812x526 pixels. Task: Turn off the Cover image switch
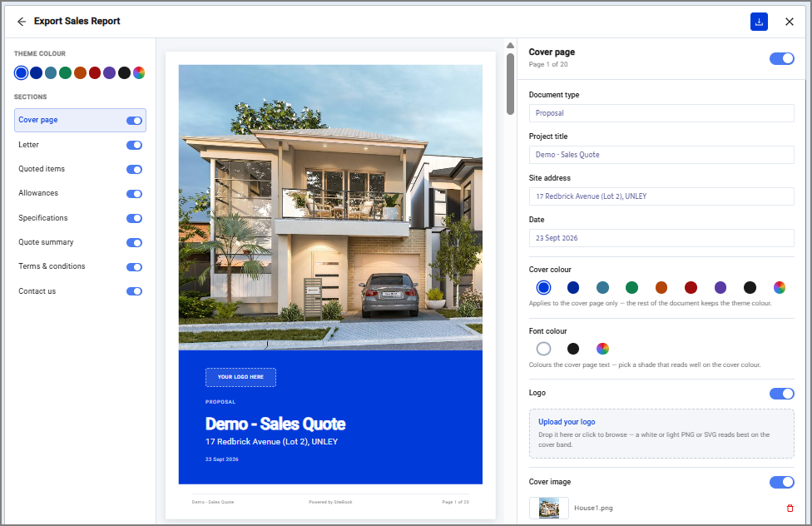coord(781,482)
